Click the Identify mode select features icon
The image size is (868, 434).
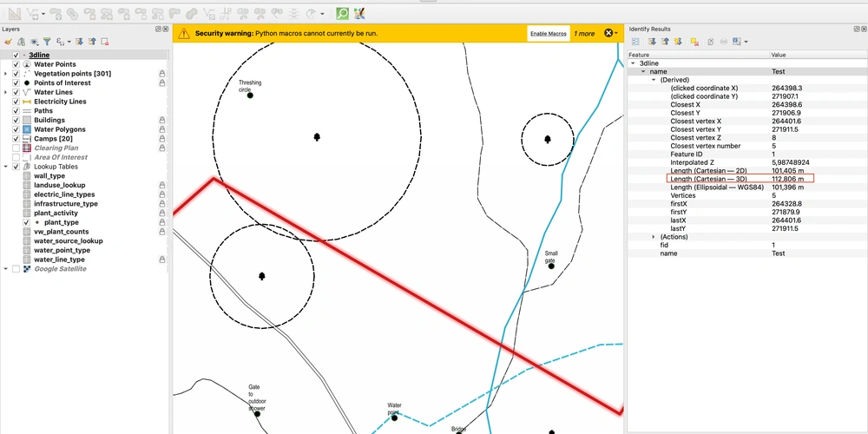(x=737, y=42)
